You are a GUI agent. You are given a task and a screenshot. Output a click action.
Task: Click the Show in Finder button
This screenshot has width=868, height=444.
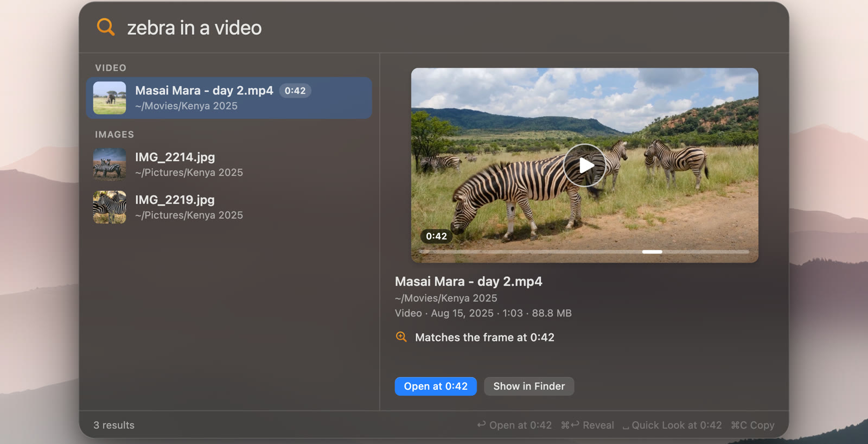click(x=529, y=386)
